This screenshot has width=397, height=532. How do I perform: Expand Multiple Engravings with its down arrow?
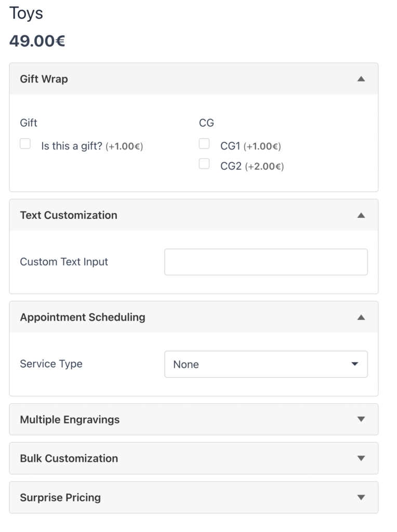click(361, 419)
